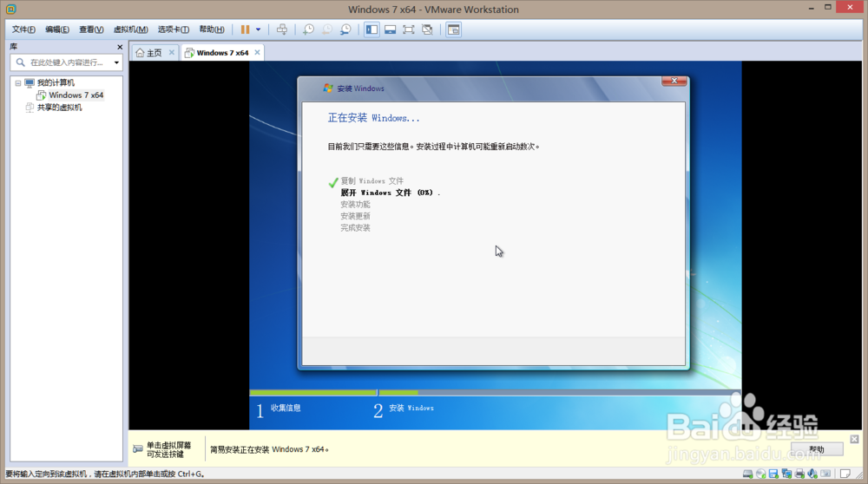Click the 简易安装正在安装 Windows 7 x64 message
The height and width of the screenshot is (484, 868).
269,449
